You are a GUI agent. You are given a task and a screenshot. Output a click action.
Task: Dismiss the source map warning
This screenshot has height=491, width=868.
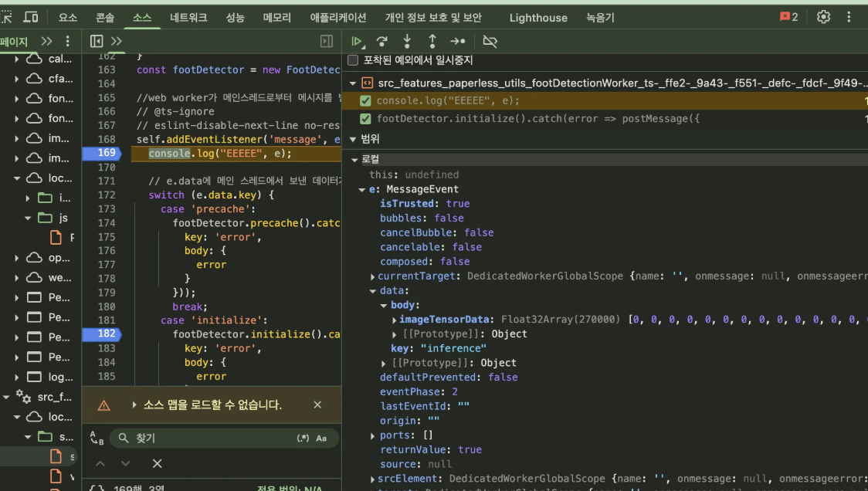(x=317, y=405)
